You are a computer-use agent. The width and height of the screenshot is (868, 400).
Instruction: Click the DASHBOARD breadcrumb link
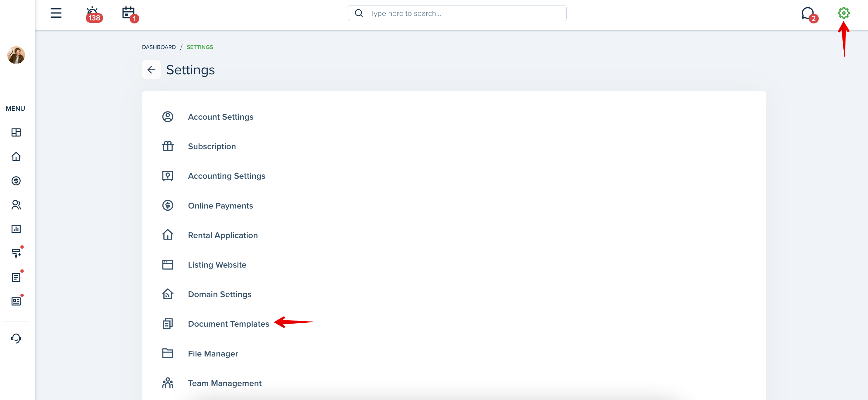(159, 47)
